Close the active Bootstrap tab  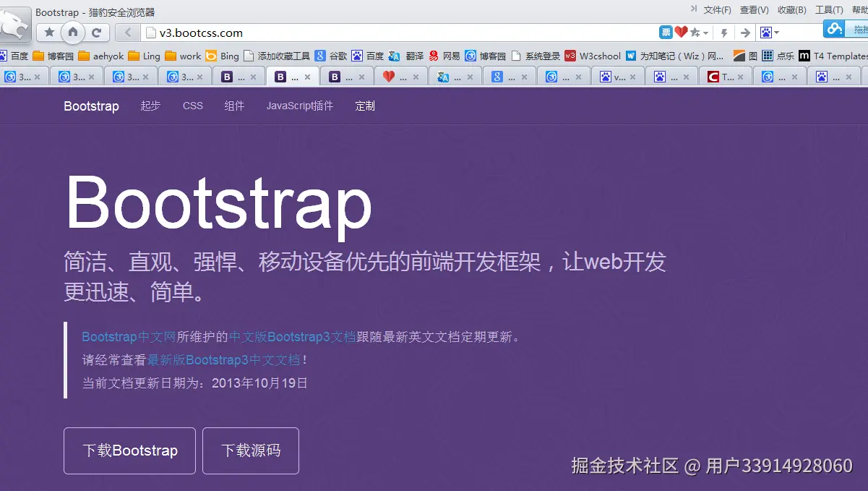(x=307, y=77)
